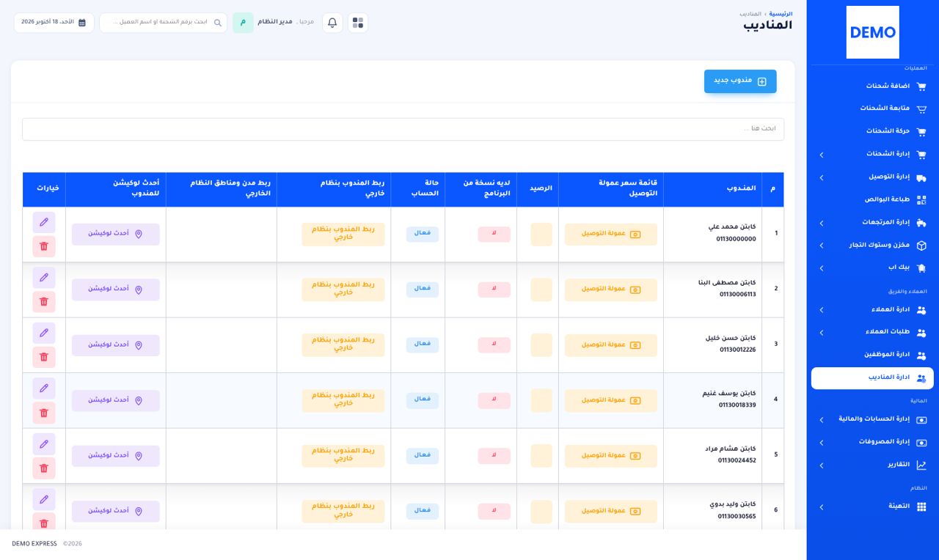Image resolution: width=939 pixels, height=560 pixels.
Task: Click أحدث لوكيشن for كابتن مصطفى البنا
Action: (116, 290)
